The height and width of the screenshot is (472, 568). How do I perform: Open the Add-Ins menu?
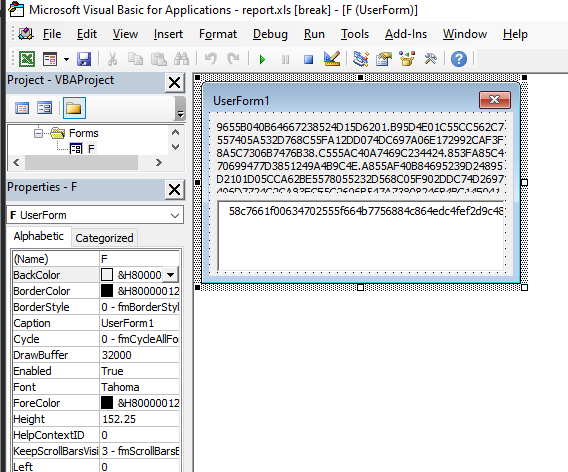406,34
